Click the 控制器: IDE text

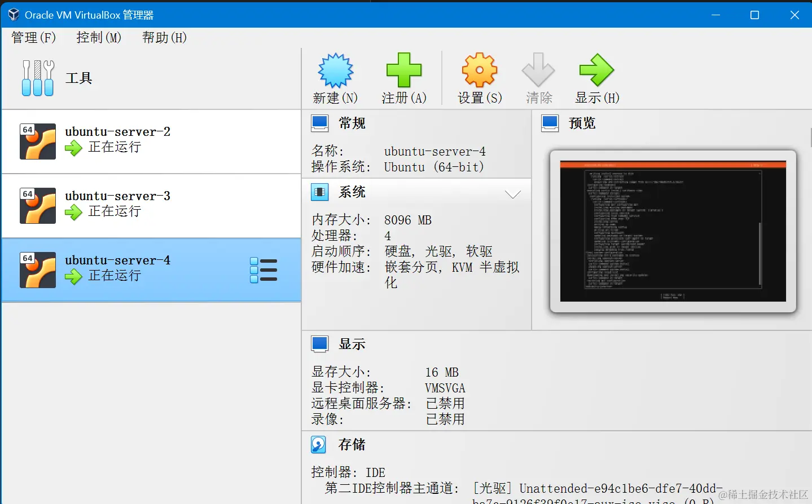click(348, 472)
